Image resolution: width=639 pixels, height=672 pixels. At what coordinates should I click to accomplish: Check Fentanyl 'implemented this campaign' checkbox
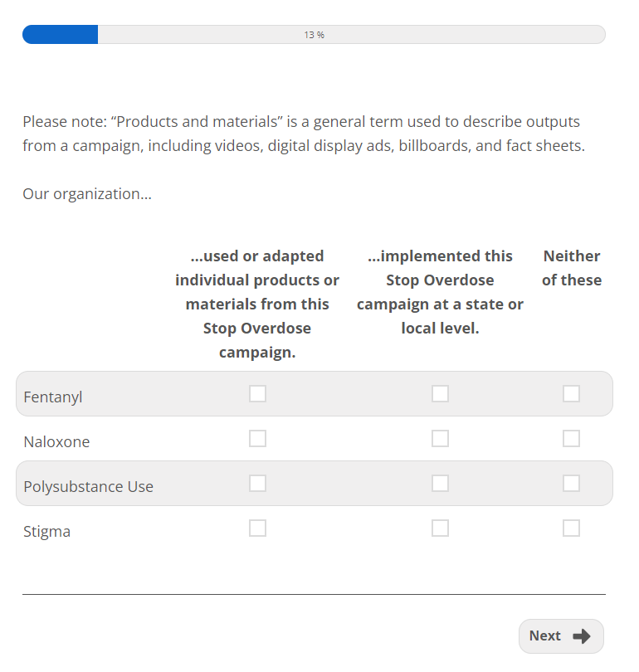click(x=440, y=394)
